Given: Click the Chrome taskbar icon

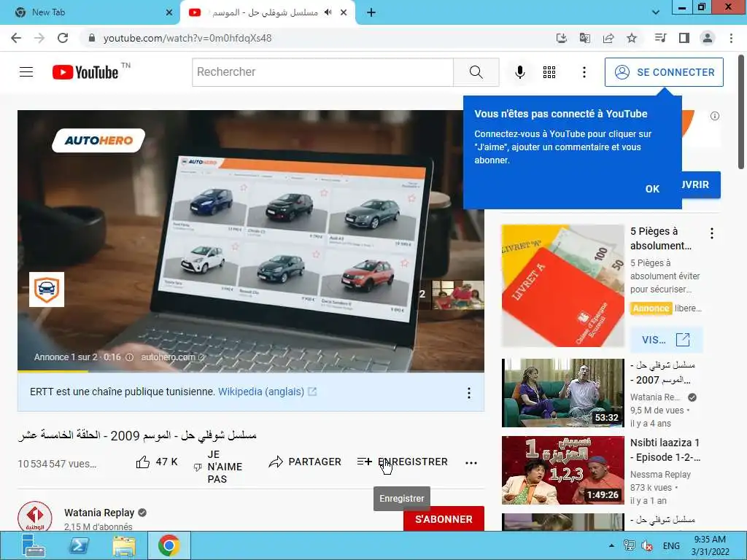Looking at the screenshot, I should point(169,545).
